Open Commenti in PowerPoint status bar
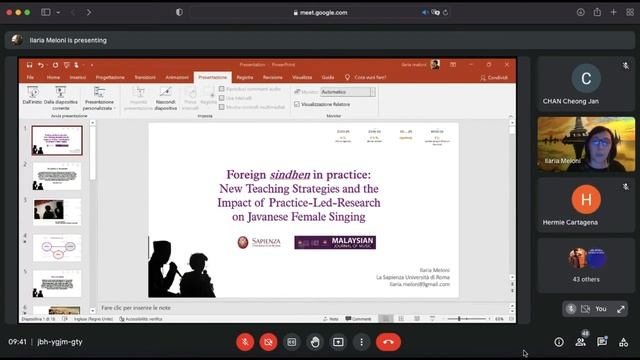The width and height of the screenshot is (640, 360). pyautogui.click(x=358, y=319)
